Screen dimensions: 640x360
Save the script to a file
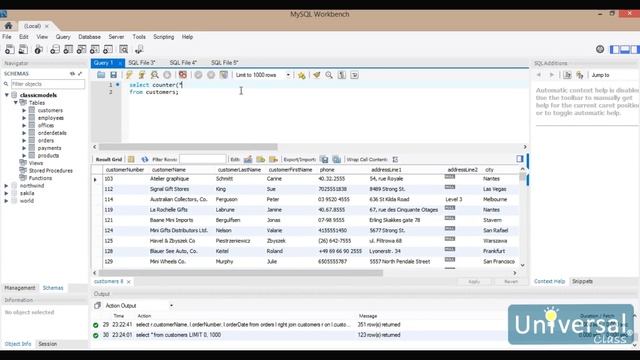point(113,75)
